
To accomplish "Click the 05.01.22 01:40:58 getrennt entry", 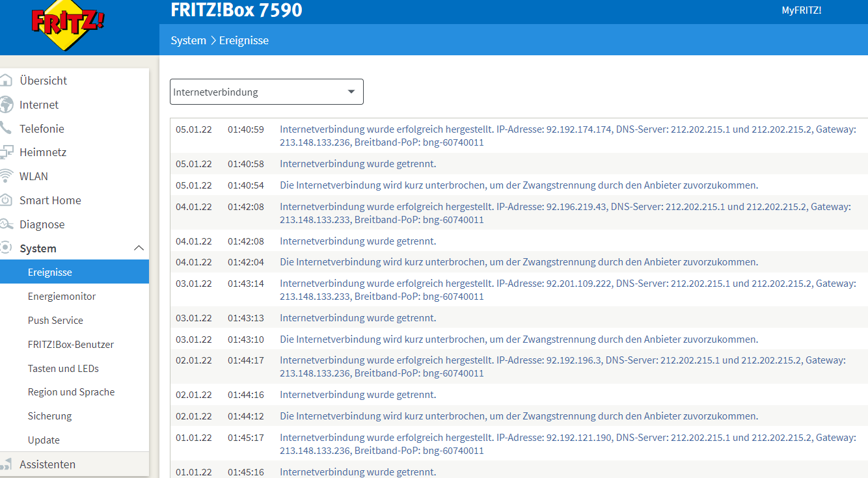I will point(519,164).
